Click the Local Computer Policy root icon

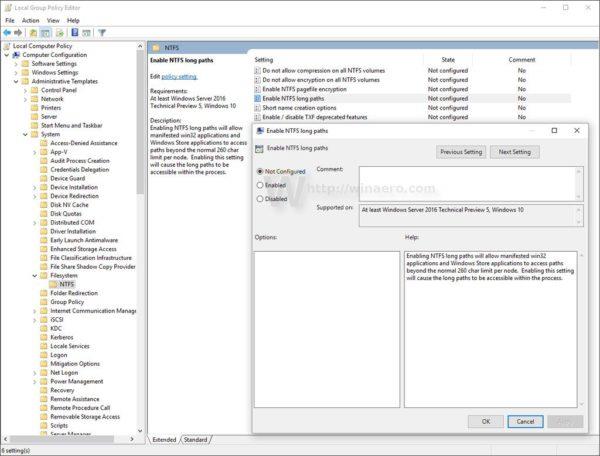coord(7,46)
